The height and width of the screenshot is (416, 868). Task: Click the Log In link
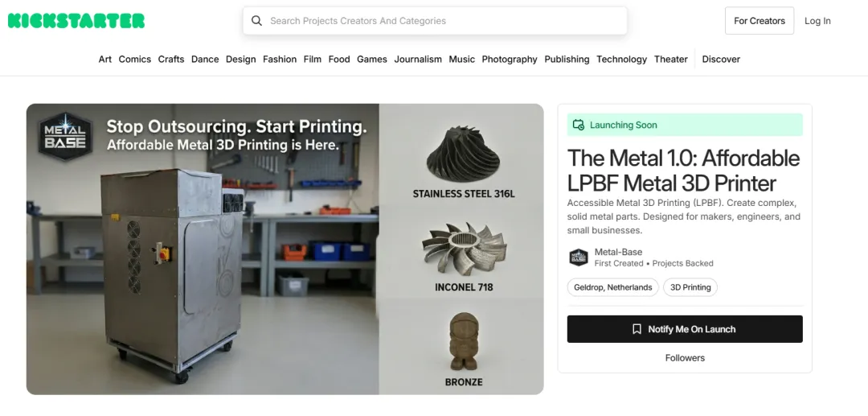point(817,21)
